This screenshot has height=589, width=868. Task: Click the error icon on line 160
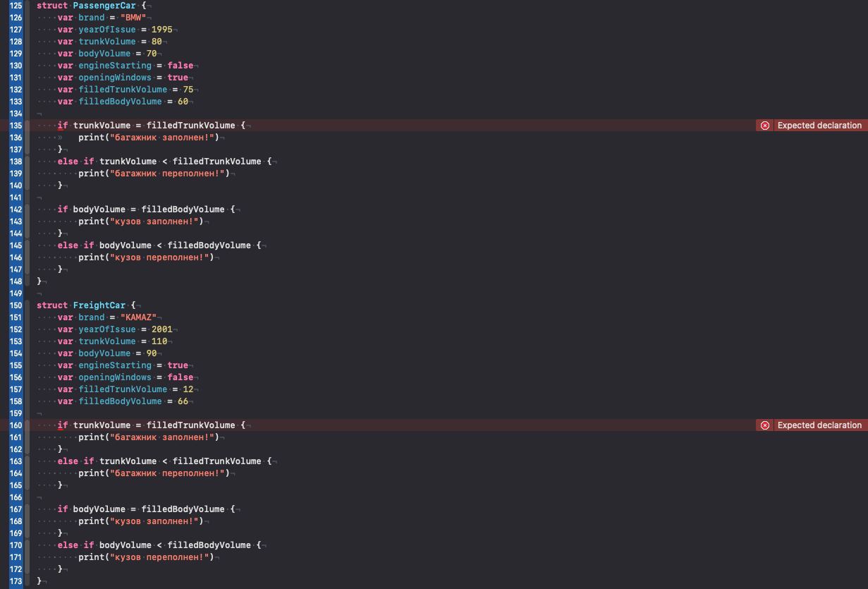click(765, 425)
